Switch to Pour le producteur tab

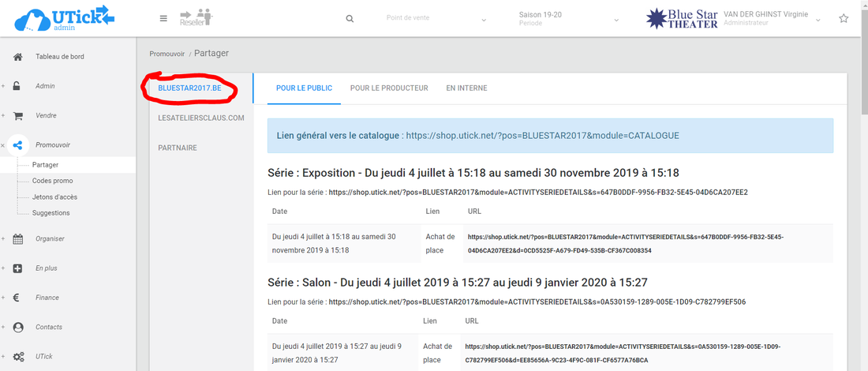click(x=389, y=88)
